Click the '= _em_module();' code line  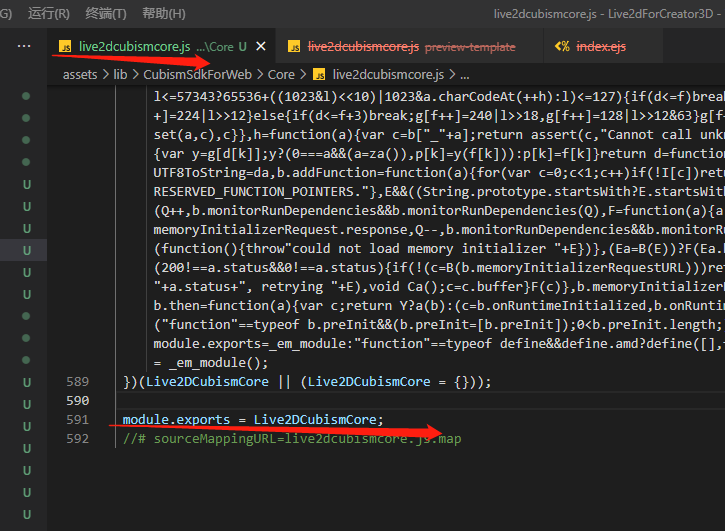click(211, 363)
